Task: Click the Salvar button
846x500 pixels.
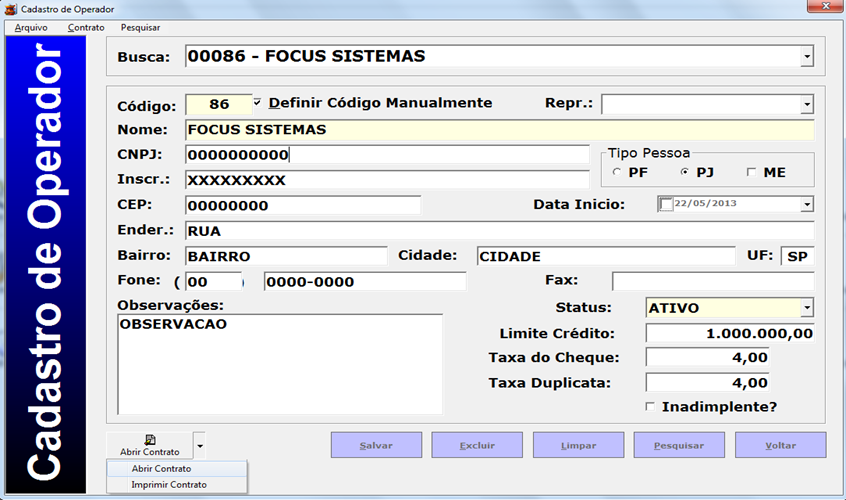Action: 376,445
